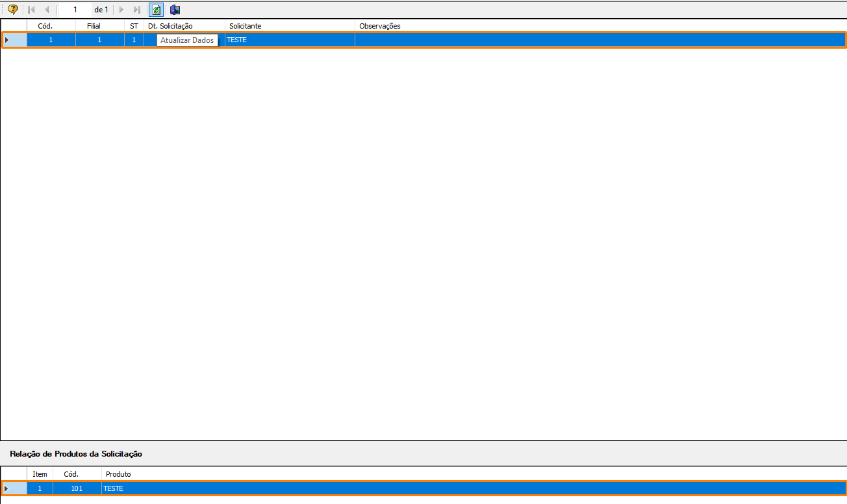The height and width of the screenshot is (504, 847).
Task: Click the previous record arrow
Action: click(x=47, y=10)
